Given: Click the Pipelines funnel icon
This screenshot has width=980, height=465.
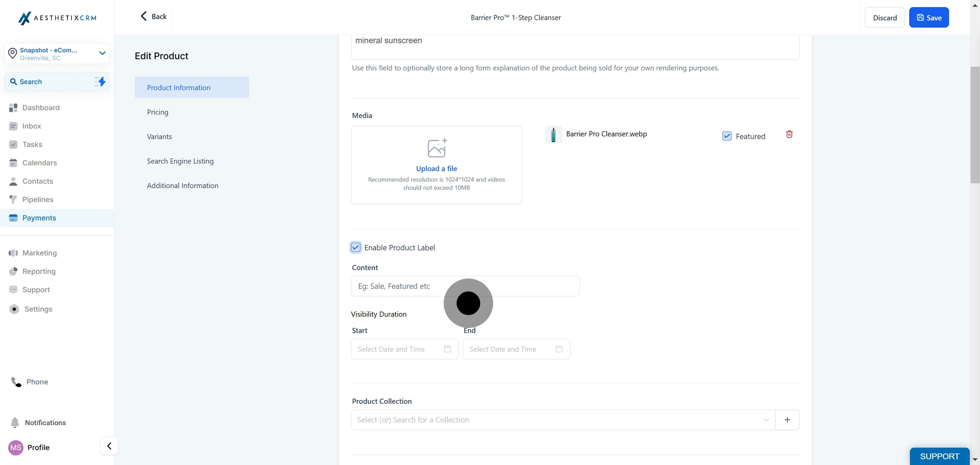Looking at the screenshot, I should [13, 199].
